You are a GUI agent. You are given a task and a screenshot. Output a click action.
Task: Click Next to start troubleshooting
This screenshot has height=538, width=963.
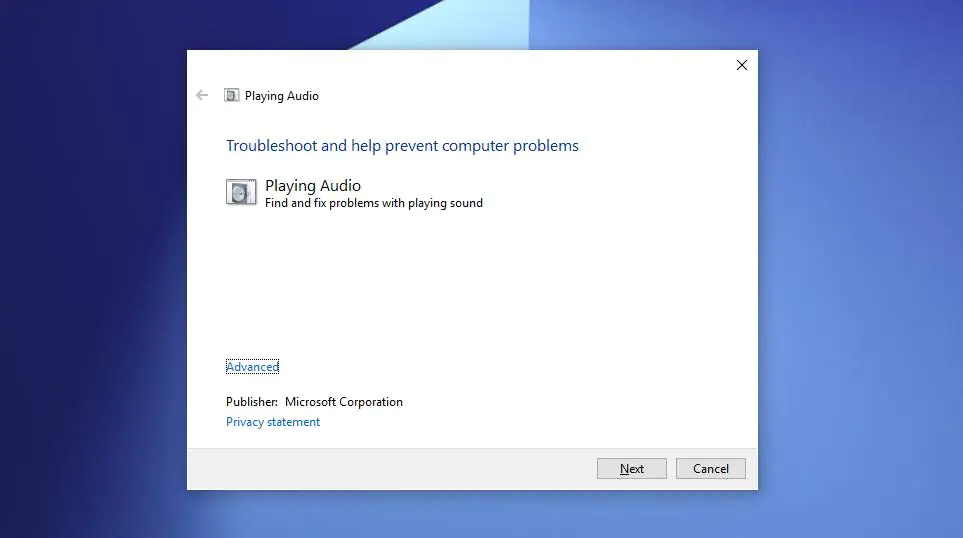631,469
